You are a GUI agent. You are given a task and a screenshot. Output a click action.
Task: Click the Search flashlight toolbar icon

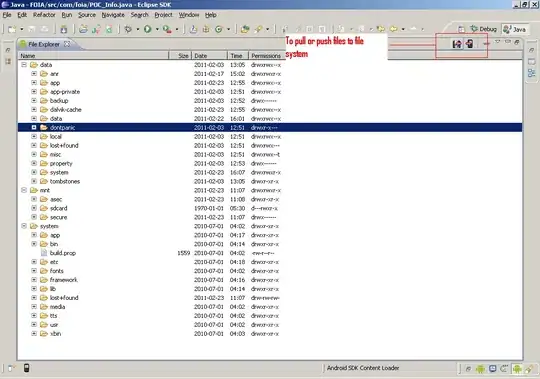tap(258, 29)
